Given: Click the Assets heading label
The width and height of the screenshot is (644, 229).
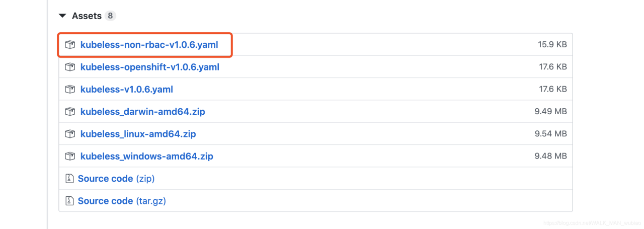Looking at the screenshot, I should click(x=87, y=16).
